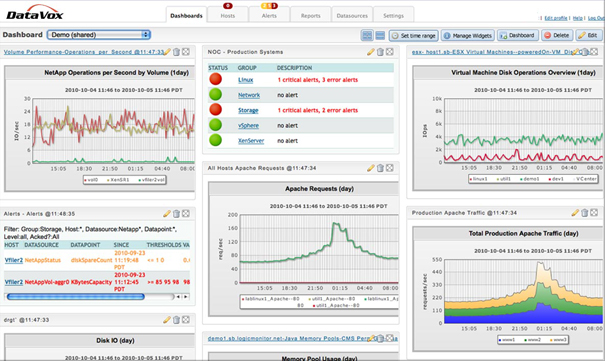Delete the NOC - Production Systems widget
Image resolution: width=605 pixels, height=361 pixels.
point(380,52)
